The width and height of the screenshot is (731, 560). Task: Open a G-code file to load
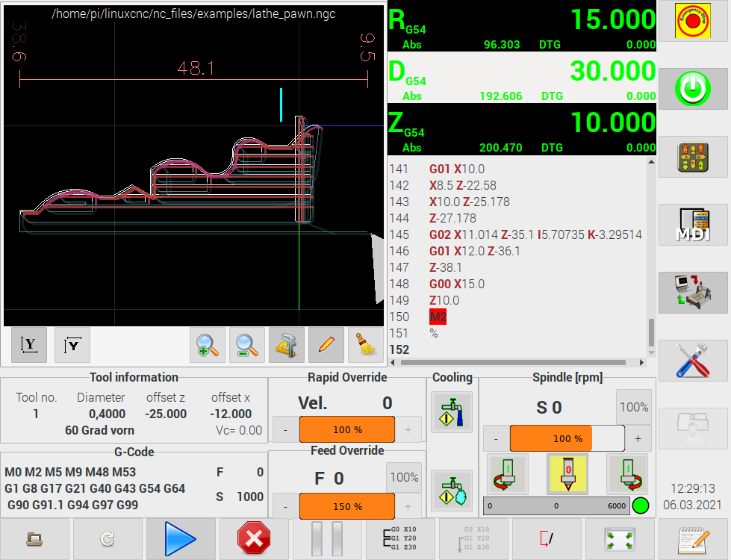point(34,538)
